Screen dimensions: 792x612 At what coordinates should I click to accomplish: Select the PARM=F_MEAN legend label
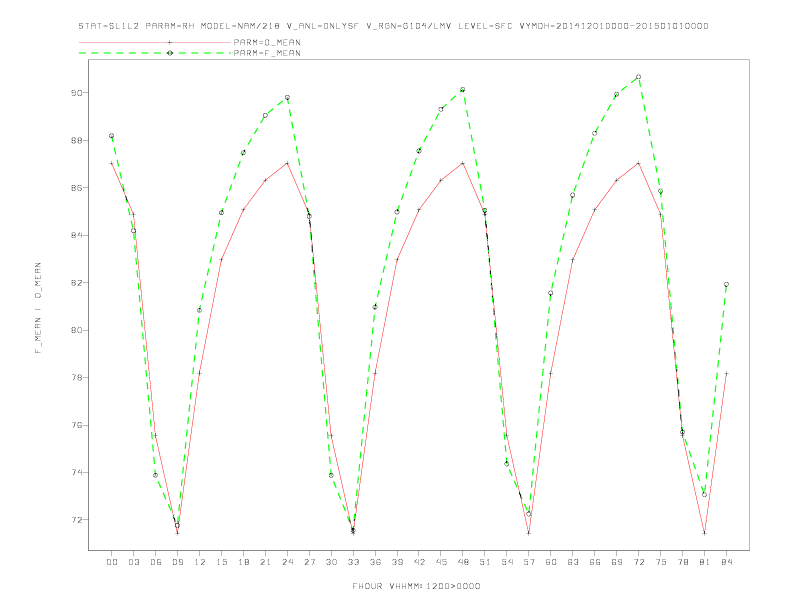267,53
